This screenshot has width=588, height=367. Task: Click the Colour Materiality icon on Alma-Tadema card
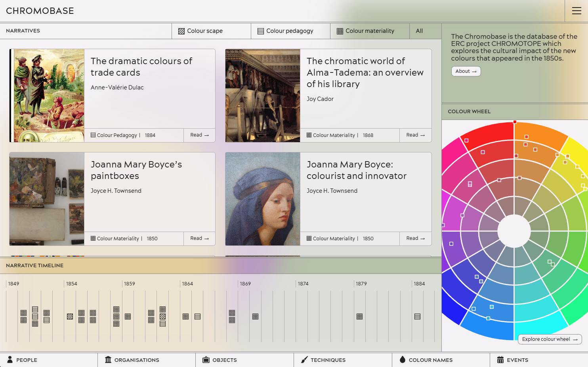point(309,135)
